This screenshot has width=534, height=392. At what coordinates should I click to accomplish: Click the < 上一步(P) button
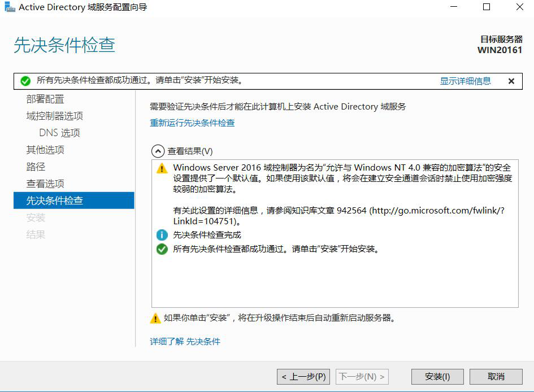[x=303, y=377]
